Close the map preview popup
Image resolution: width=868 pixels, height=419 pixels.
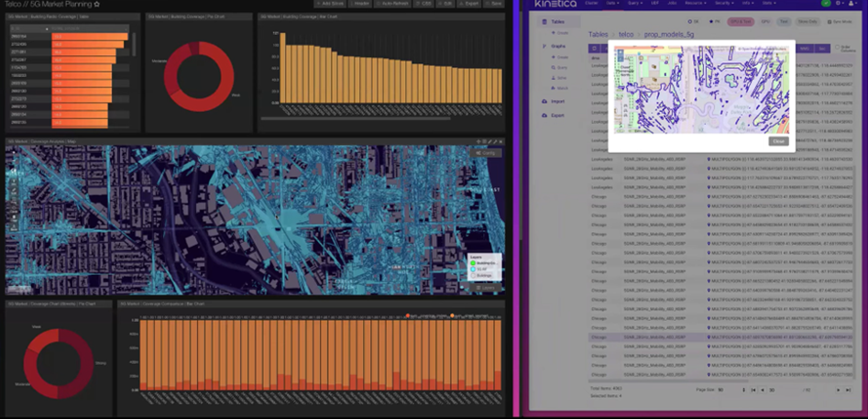778,141
